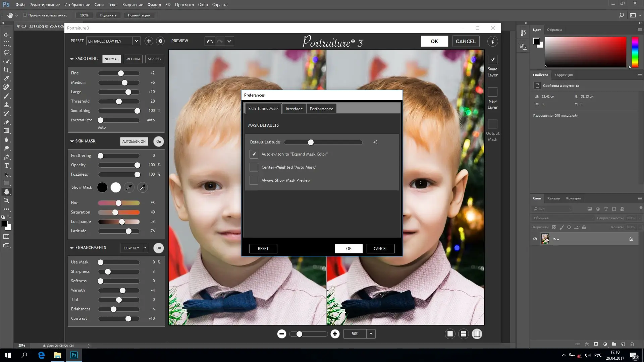Enable Center-Weighted Auto Mask

254,167
